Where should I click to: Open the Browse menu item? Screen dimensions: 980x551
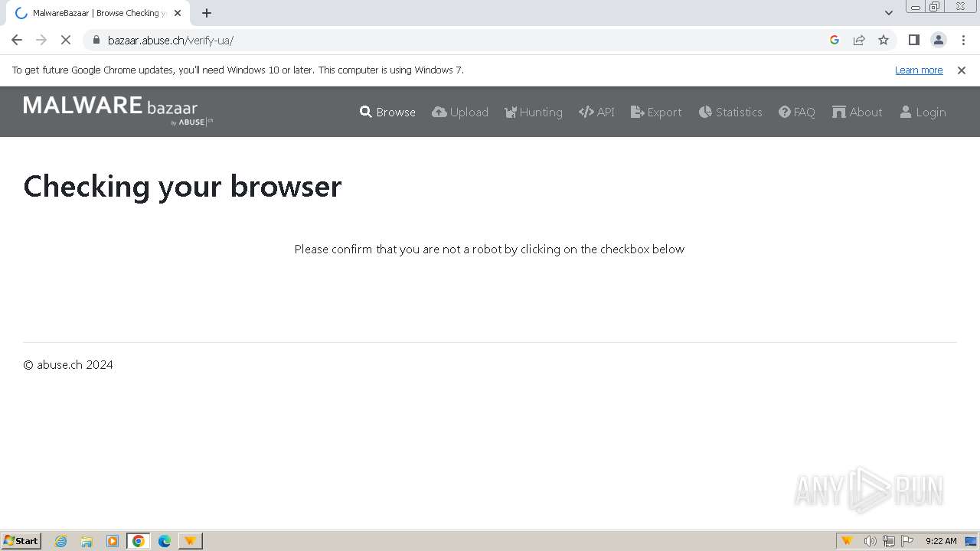click(x=387, y=112)
